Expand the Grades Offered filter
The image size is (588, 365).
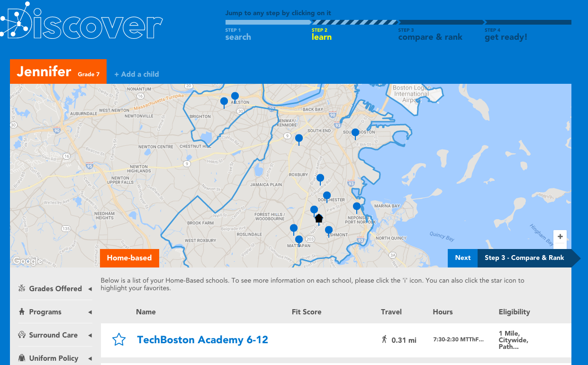click(55, 289)
